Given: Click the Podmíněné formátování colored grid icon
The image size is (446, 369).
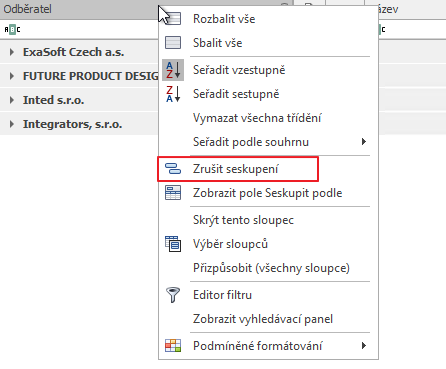Looking at the screenshot, I should coord(173,346).
